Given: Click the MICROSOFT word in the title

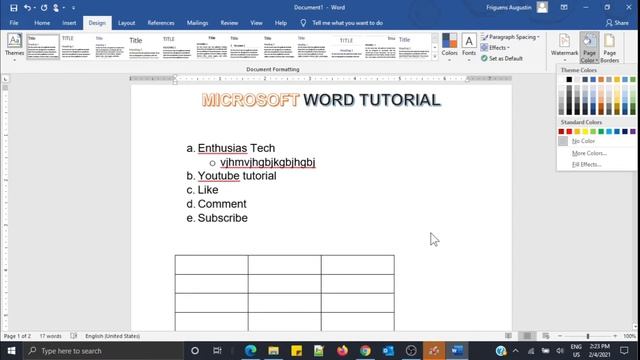Looking at the screenshot, I should coord(251,100).
